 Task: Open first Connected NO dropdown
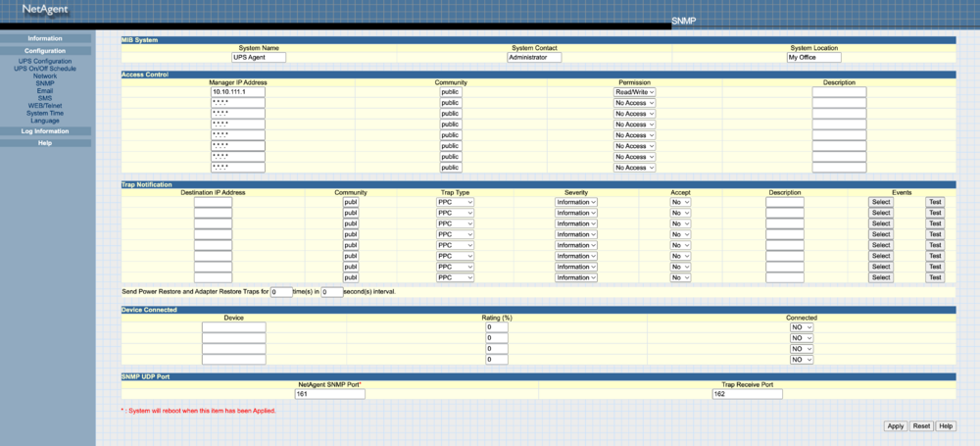[x=802, y=327]
